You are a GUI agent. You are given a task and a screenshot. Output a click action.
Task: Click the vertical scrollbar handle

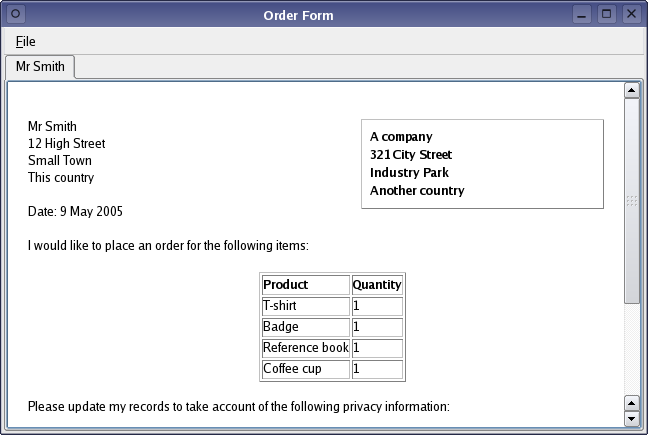[631, 201]
